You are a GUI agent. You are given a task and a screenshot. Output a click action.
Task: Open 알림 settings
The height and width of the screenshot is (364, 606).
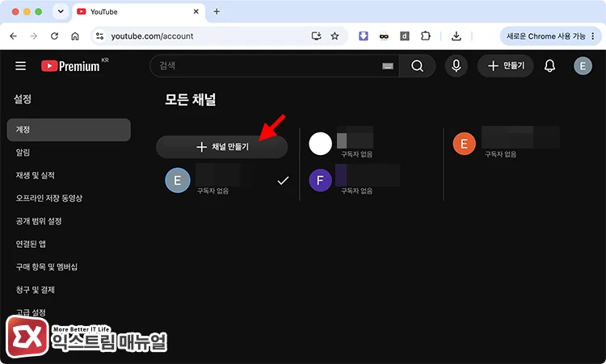[x=23, y=153]
